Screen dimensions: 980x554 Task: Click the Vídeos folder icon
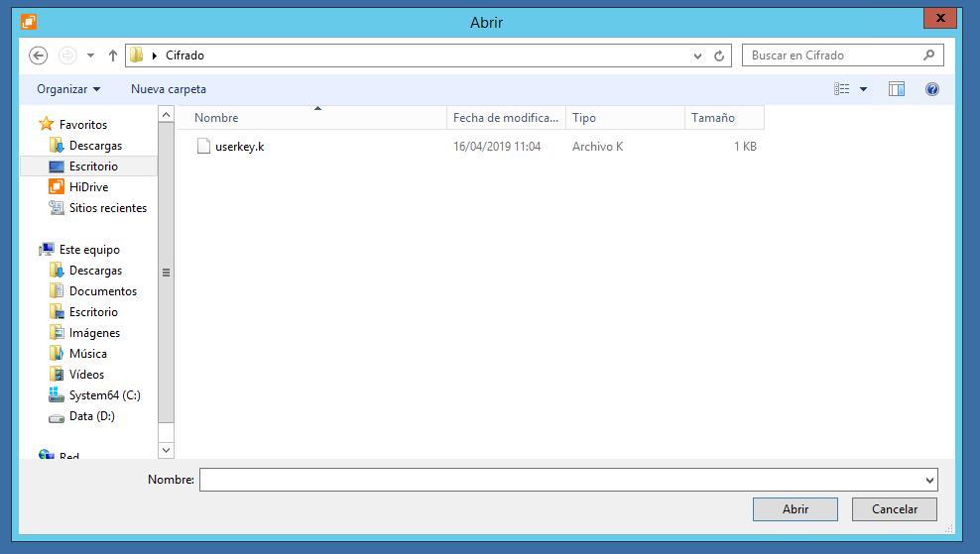(x=57, y=374)
